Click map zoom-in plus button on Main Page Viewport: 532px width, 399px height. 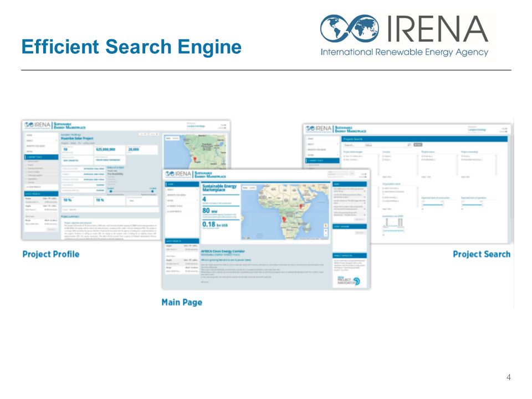326,231
